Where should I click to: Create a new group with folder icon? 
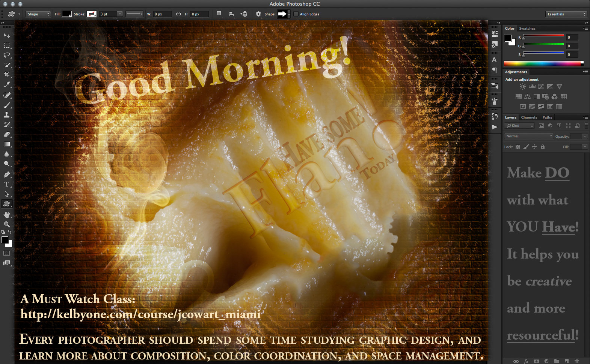pyautogui.click(x=557, y=361)
